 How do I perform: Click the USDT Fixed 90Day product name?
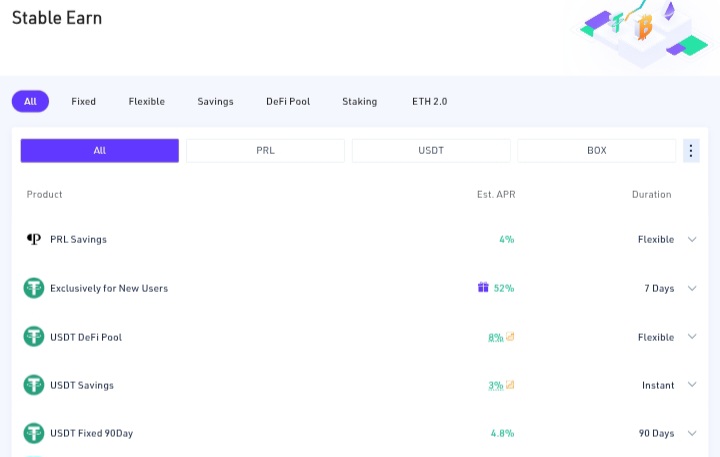point(91,433)
